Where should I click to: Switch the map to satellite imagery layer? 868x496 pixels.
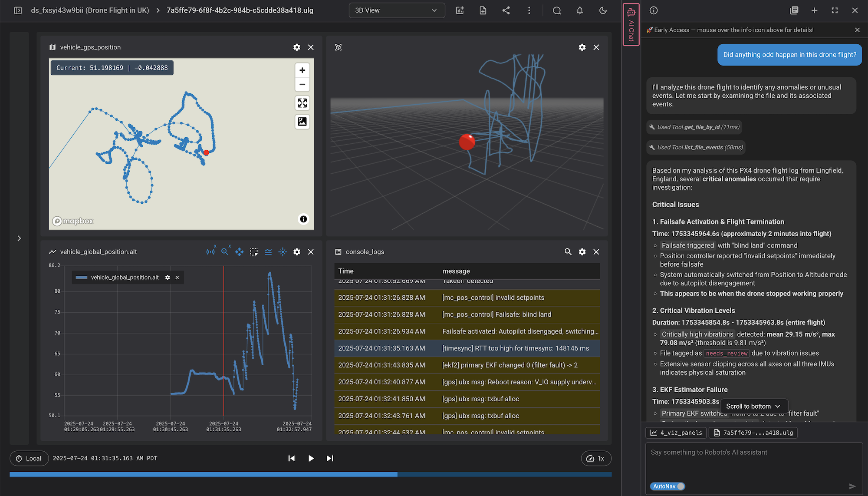point(302,122)
